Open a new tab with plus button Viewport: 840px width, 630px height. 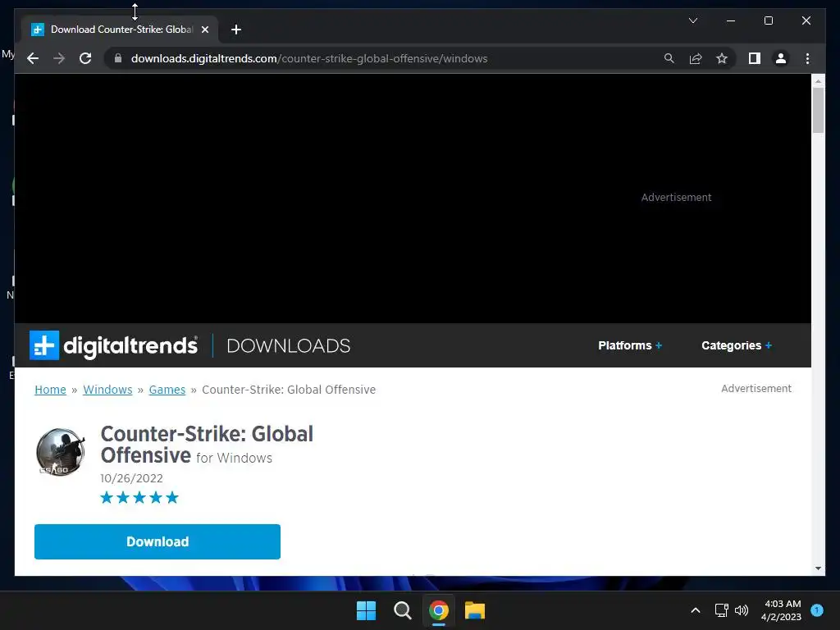(235, 30)
